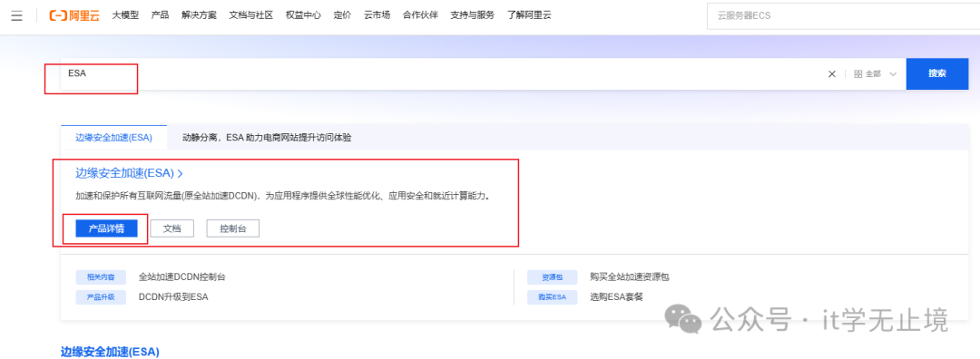Screen dimensions: 980x359
Task: Open the 权益中心 menu
Action: (x=303, y=15)
